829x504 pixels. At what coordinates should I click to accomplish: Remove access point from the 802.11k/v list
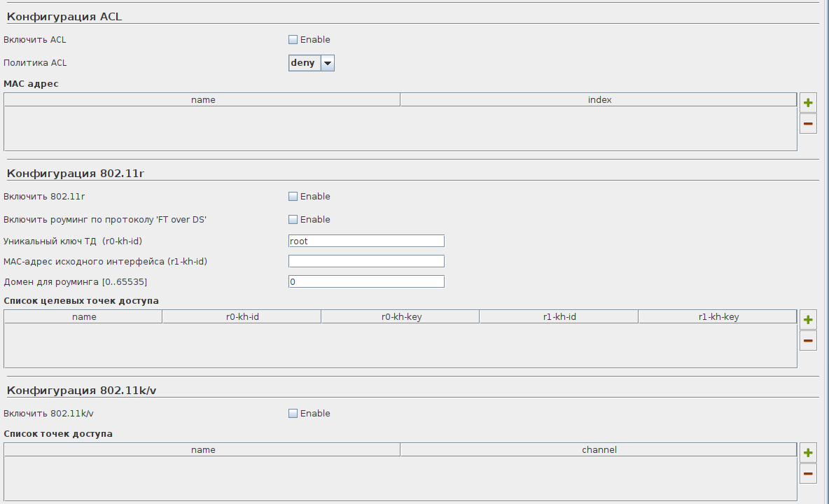pos(808,474)
